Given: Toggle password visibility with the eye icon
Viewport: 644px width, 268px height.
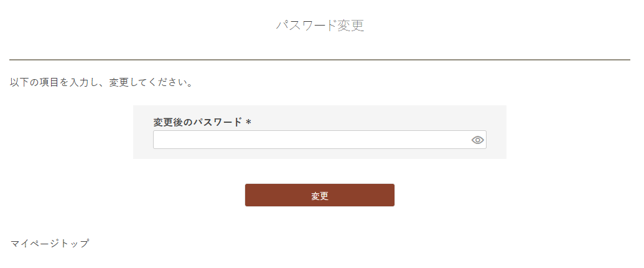Looking at the screenshot, I should tap(477, 140).
